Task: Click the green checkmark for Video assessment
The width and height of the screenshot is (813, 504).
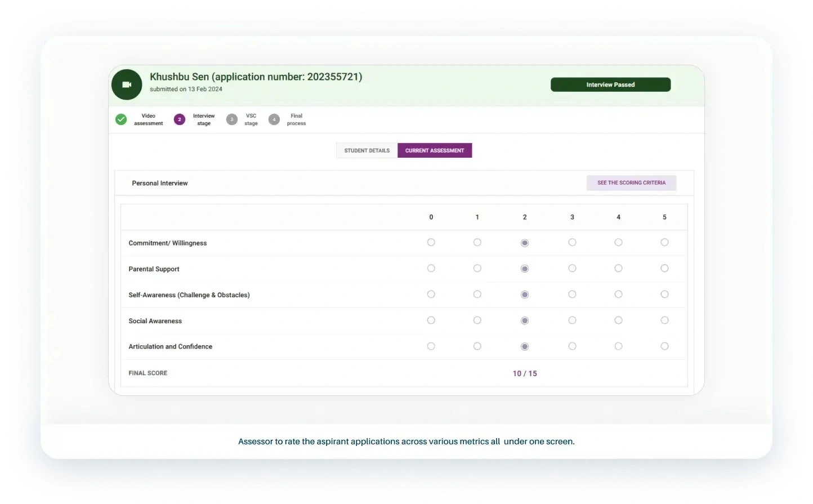Action: [x=121, y=119]
